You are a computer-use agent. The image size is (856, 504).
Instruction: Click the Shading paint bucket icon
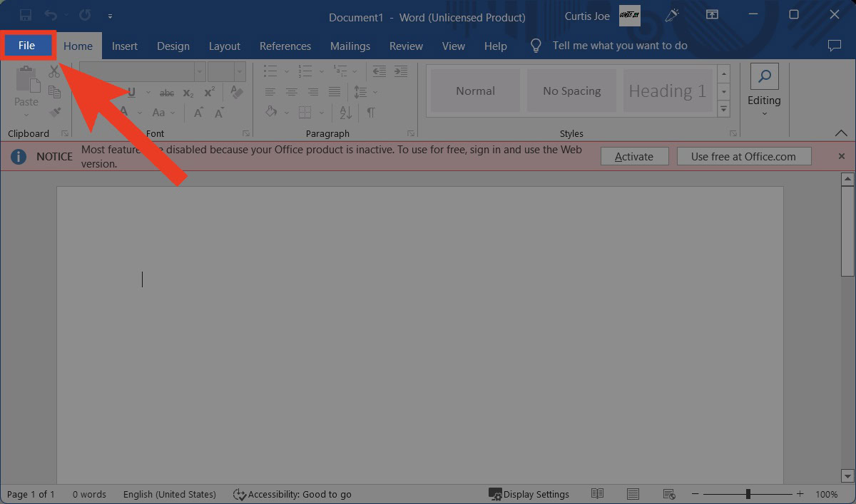pos(271,113)
